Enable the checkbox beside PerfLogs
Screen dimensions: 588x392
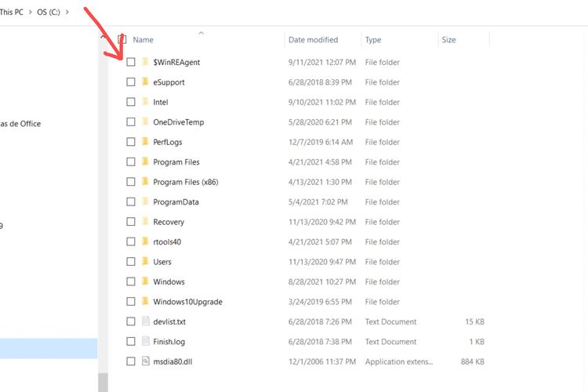click(x=131, y=142)
